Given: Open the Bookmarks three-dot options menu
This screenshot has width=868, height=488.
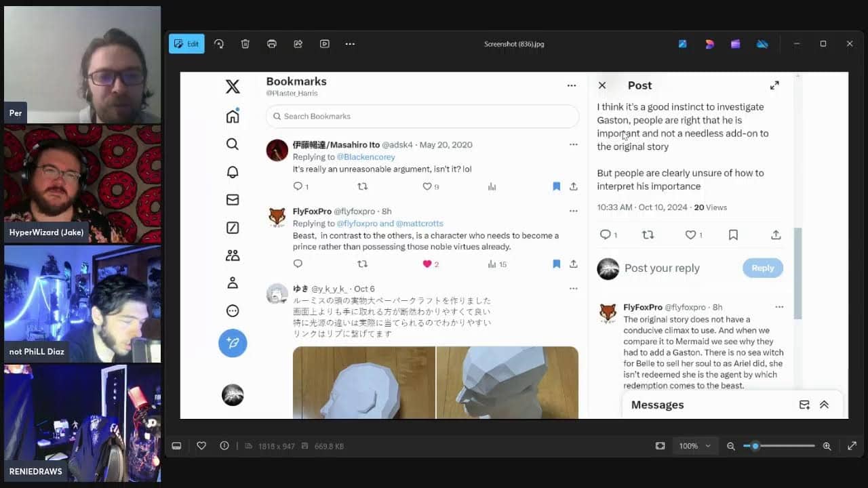Looking at the screenshot, I should point(572,85).
